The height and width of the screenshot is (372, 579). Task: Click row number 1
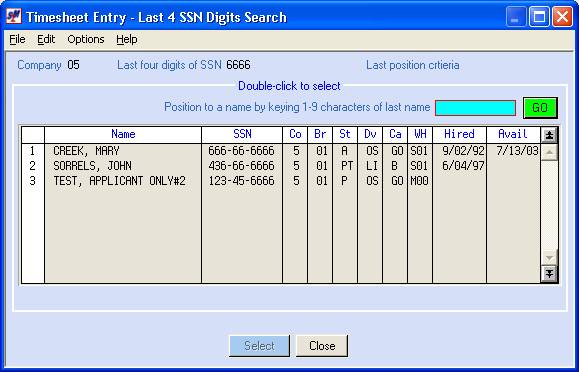pyautogui.click(x=32, y=151)
